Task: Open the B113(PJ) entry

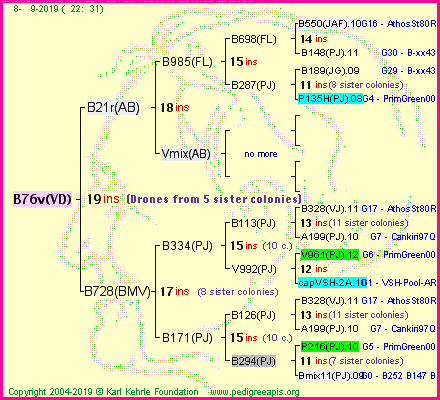Action: pyautogui.click(x=253, y=223)
